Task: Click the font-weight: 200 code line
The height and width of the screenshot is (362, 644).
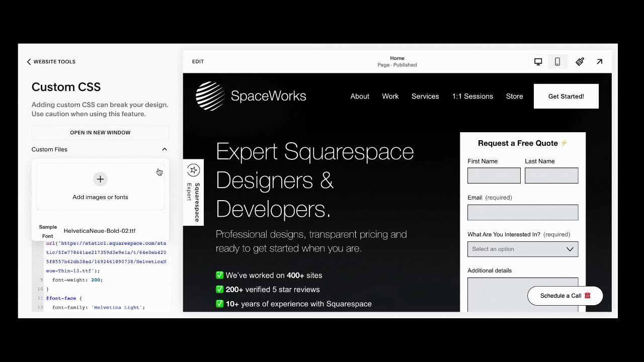Action: coord(77,280)
